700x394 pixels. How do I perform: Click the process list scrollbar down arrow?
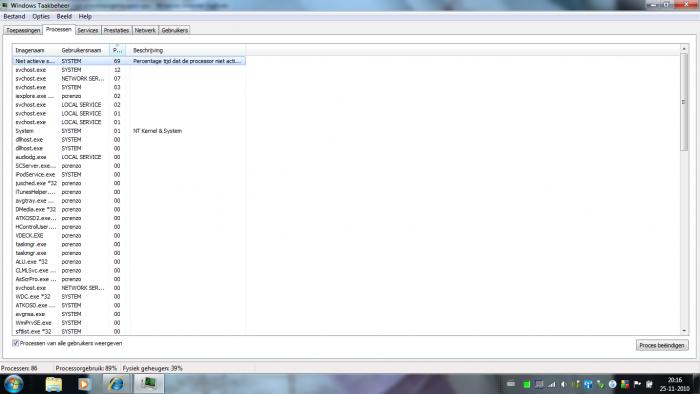[x=684, y=331]
